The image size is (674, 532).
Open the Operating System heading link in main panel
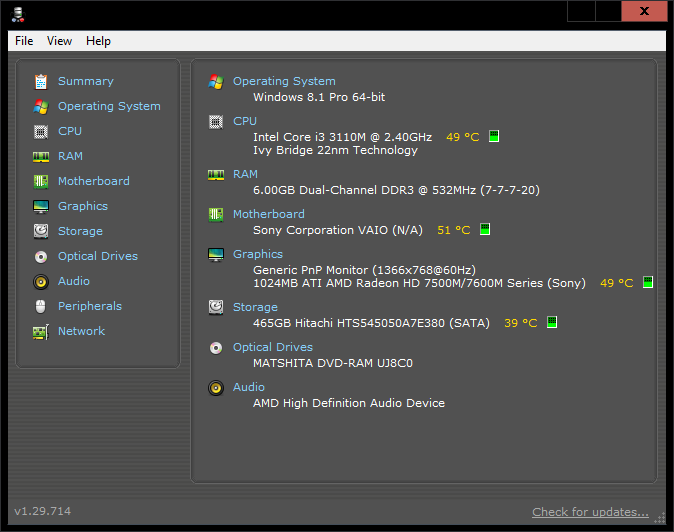pos(284,81)
